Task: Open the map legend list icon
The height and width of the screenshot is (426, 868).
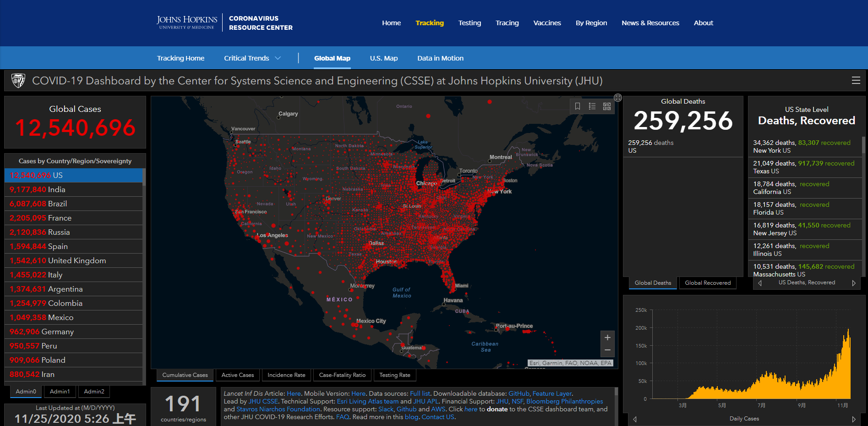Action: click(x=592, y=106)
